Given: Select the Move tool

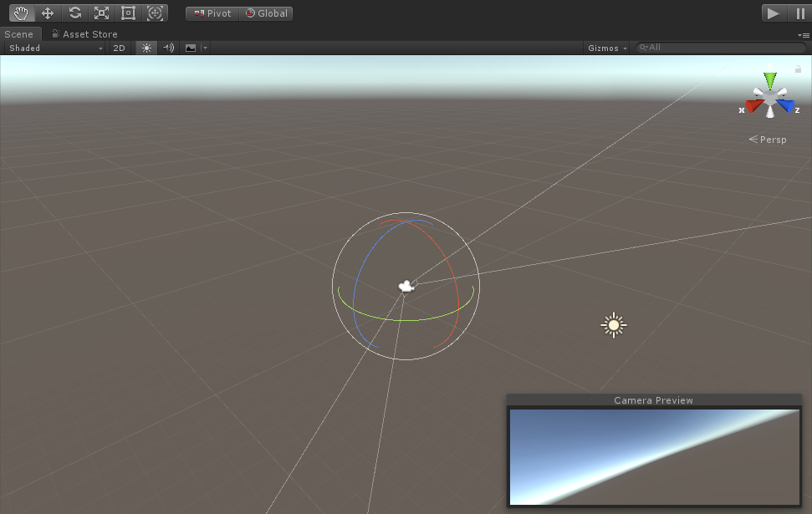Looking at the screenshot, I should click(x=48, y=13).
